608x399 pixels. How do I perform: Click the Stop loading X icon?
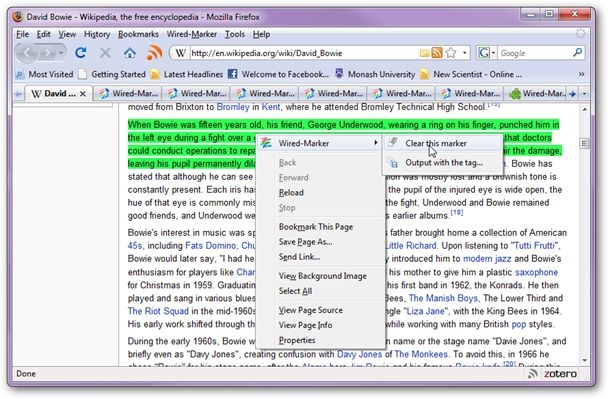[x=105, y=52]
